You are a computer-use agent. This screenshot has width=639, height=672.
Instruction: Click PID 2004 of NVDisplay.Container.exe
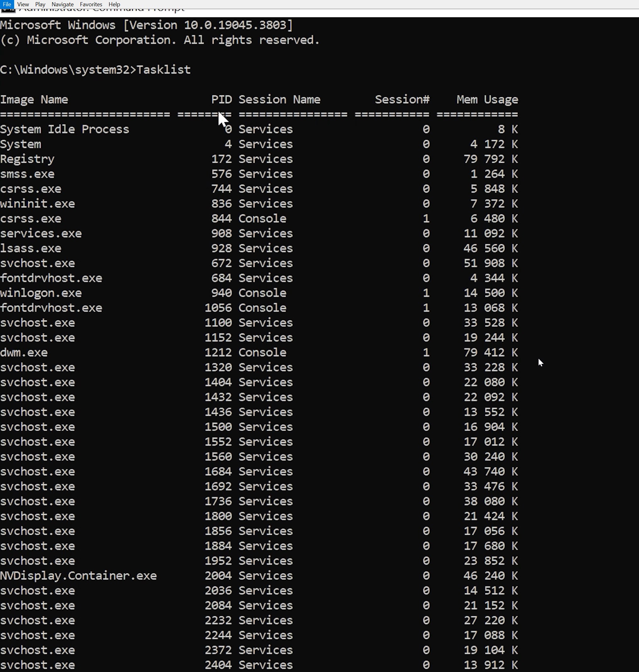click(x=218, y=576)
